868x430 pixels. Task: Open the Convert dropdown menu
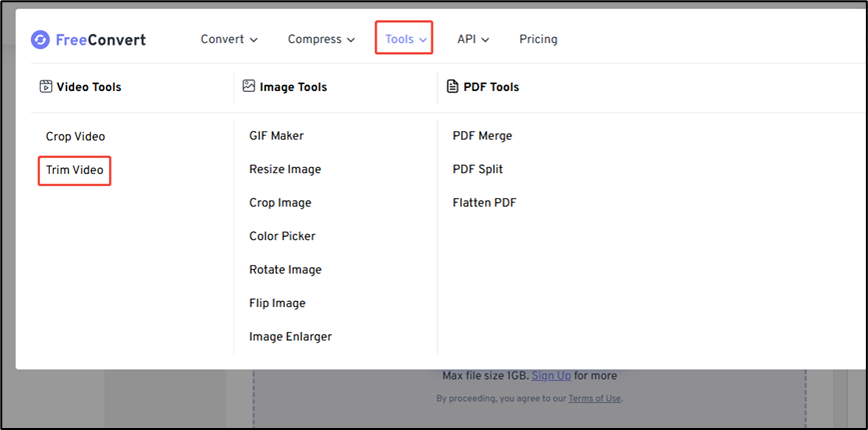[229, 39]
